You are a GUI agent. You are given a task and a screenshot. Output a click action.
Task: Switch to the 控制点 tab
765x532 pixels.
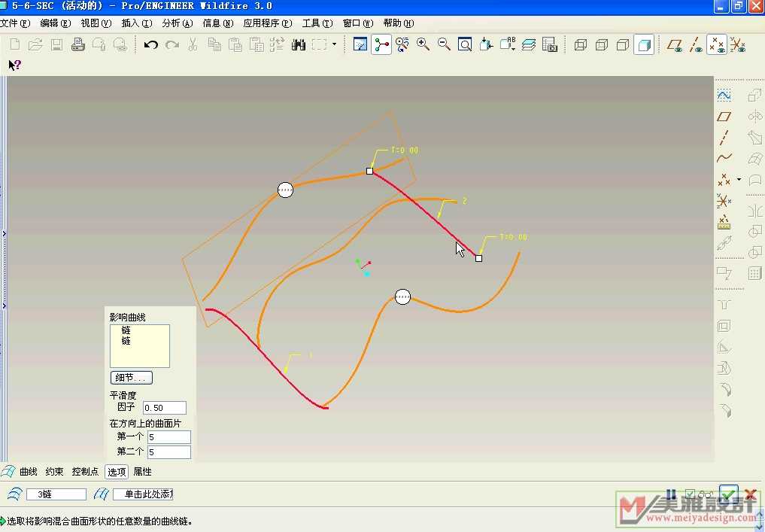(85, 472)
